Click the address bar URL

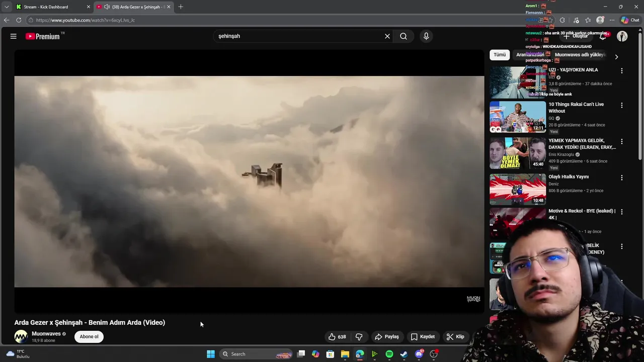86,20
